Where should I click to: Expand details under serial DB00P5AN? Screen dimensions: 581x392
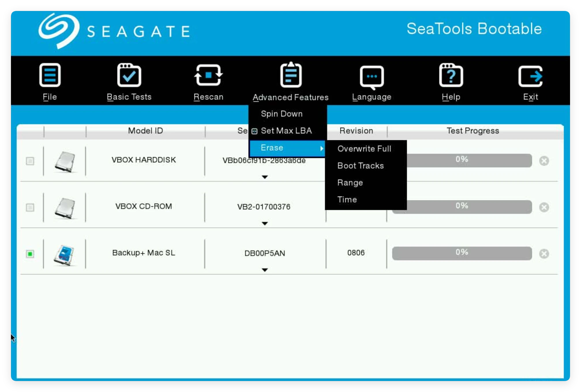pos(265,269)
